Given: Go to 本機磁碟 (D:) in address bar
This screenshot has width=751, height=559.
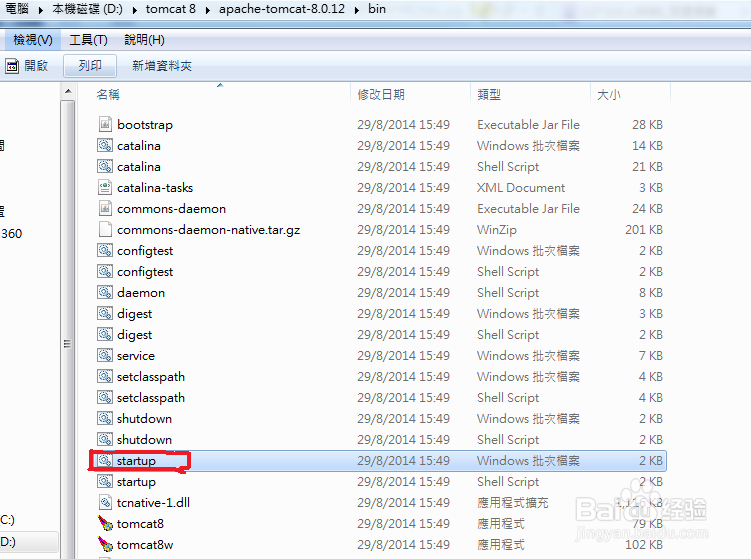Looking at the screenshot, I should 87,9.
